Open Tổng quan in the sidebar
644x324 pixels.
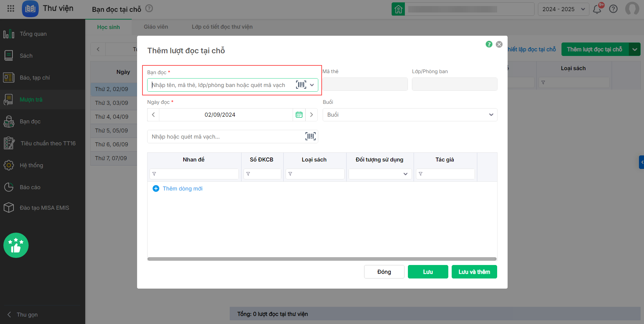click(x=42, y=34)
